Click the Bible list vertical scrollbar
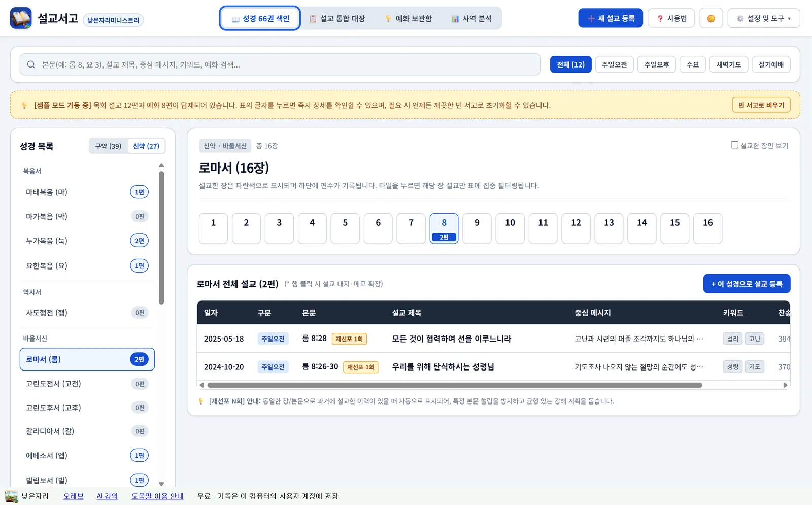 (x=161, y=238)
